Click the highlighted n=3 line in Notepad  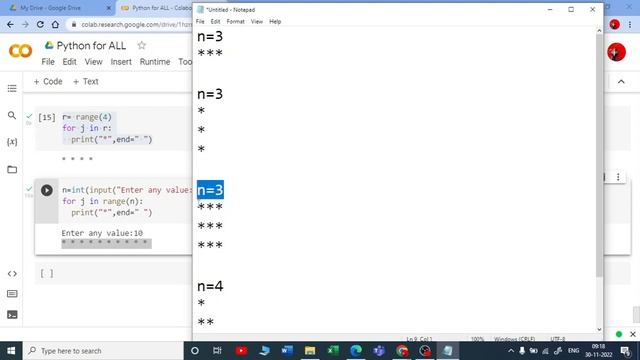(x=210, y=190)
